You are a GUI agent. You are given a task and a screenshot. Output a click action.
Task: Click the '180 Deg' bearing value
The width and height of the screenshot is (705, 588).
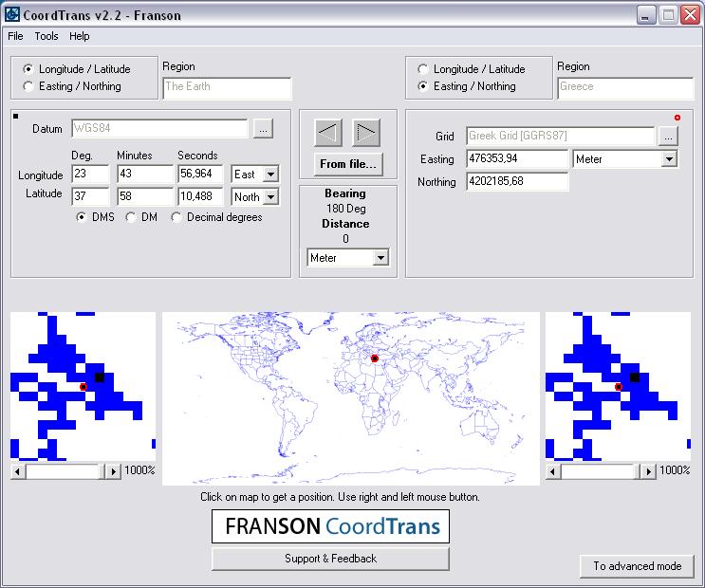tap(346, 209)
